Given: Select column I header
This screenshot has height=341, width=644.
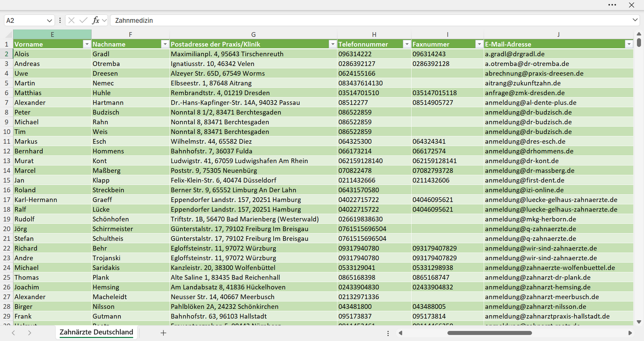Looking at the screenshot, I should [x=447, y=34].
